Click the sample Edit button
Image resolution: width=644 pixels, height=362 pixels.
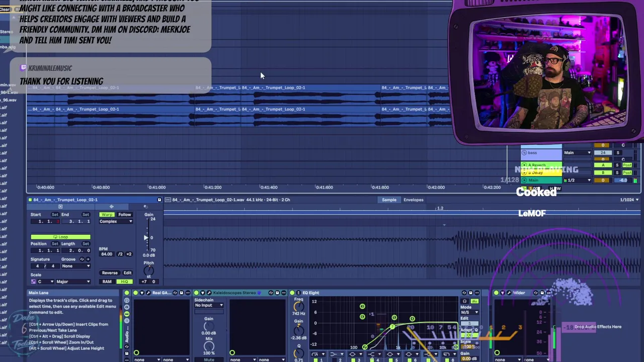pyautogui.click(x=128, y=273)
